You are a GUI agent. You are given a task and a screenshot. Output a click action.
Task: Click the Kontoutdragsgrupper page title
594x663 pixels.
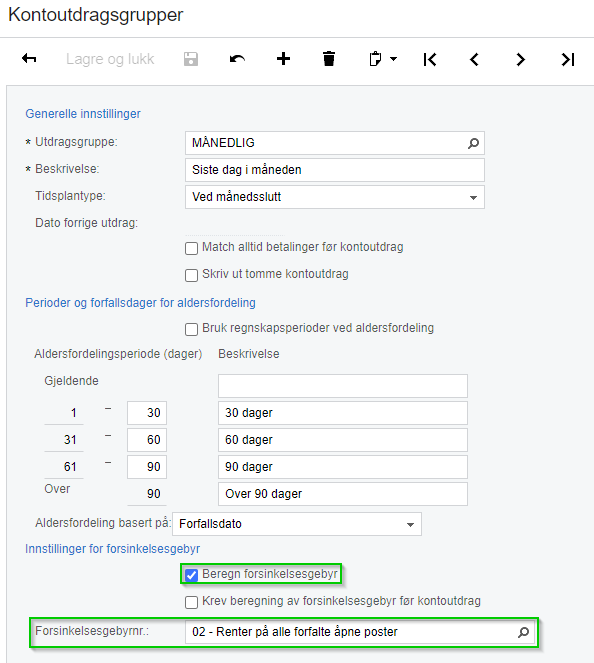(96, 15)
